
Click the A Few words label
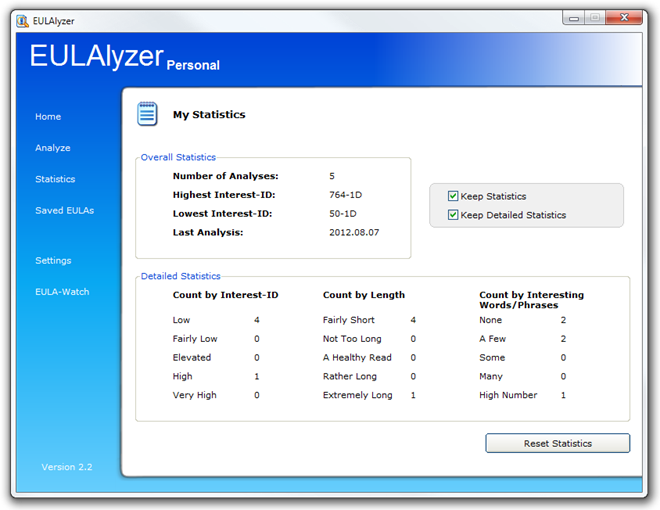tap(492, 339)
